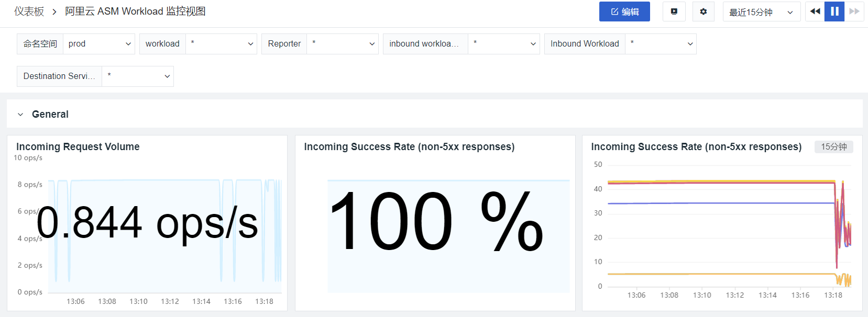
Task: Click the 100 % success rate value
Action: coord(436,222)
